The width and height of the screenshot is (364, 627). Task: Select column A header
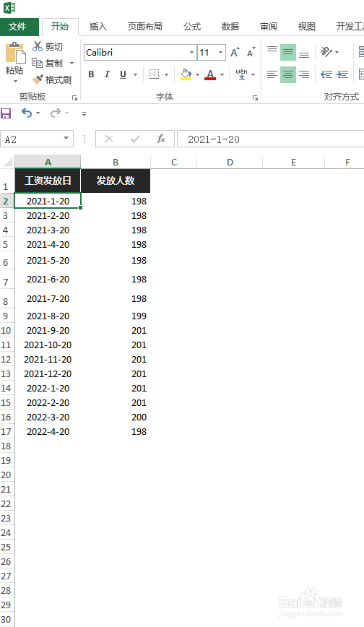pos(48,162)
